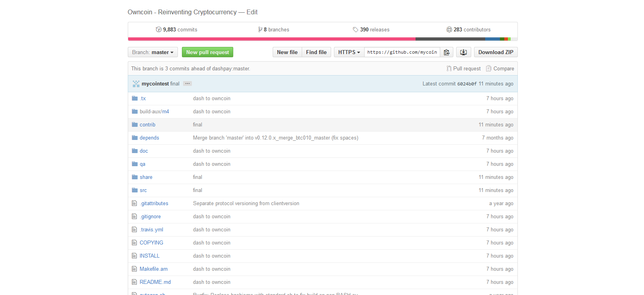The image size is (644, 295).
Task: Click the src folder icon
Action: click(135, 190)
